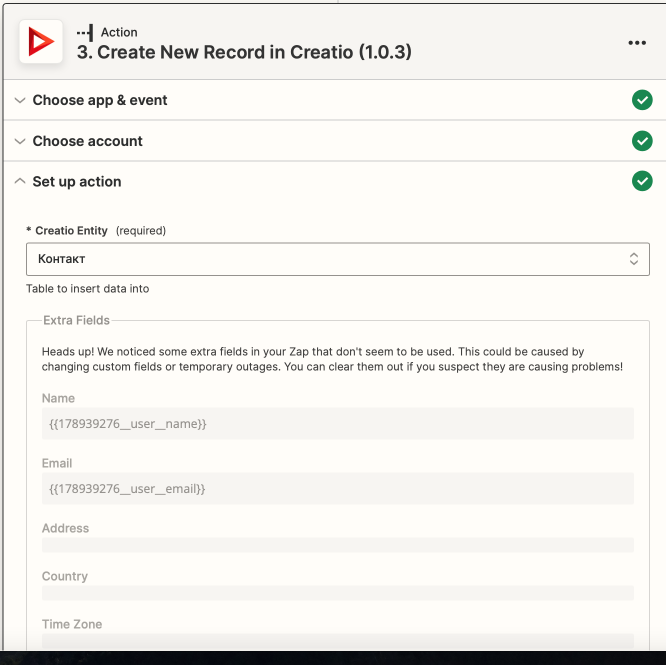Click the step title Create New Record in Creatio
This screenshot has width=666, height=665.
tap(244, 52)
